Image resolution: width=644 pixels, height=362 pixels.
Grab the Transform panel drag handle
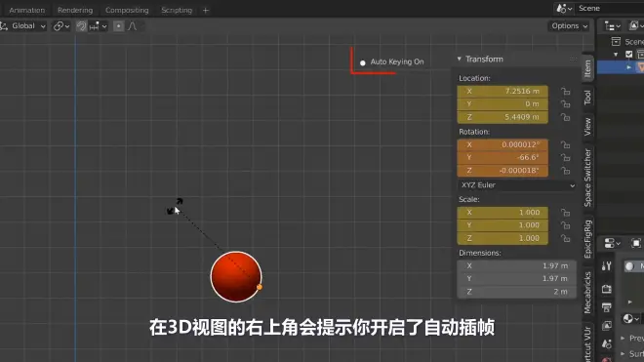tap(573, 60)
